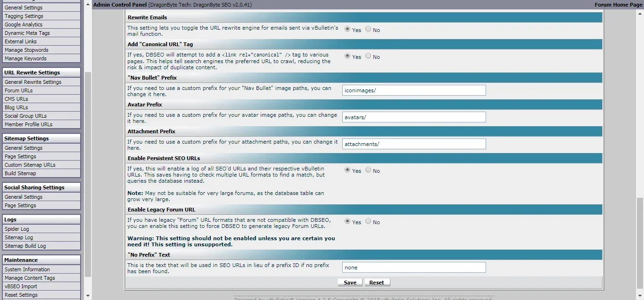Click the Avatar Prefix input field
This screenshot has height=300, width=644.
[414, 117]
